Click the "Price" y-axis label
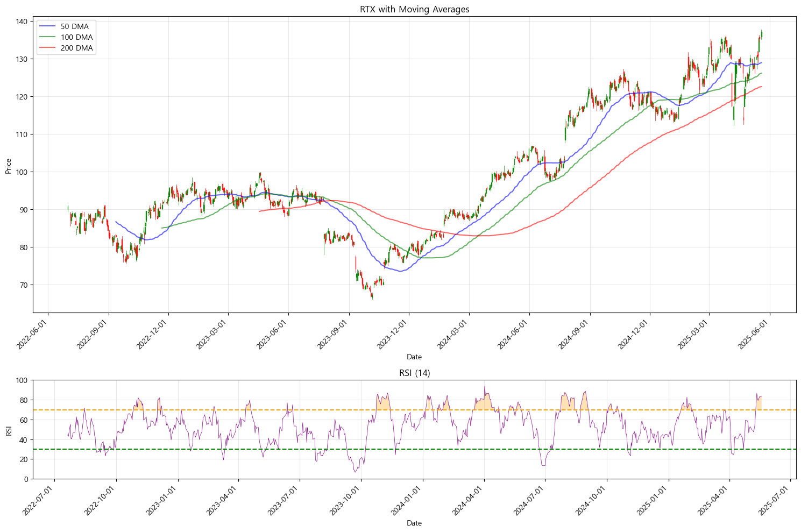This screenshot has height=532, width=801. 8,166
